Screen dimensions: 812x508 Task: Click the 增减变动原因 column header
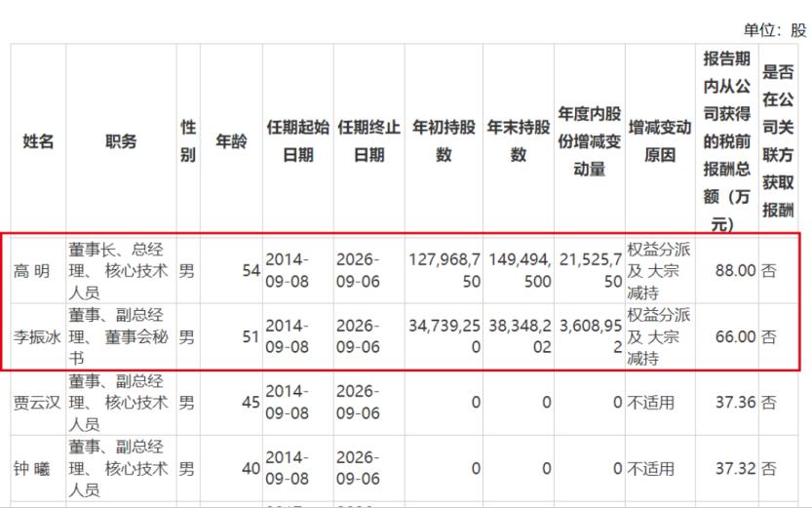[x=659, y=141]
